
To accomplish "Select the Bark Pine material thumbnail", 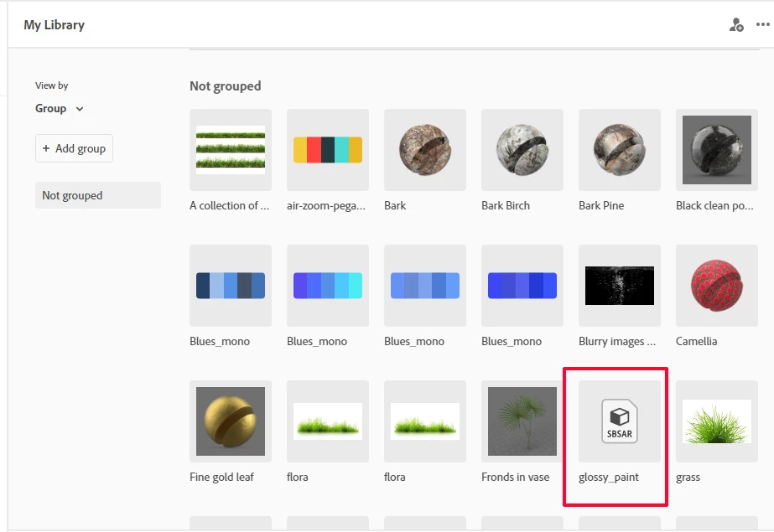I will tap(620, 150).
